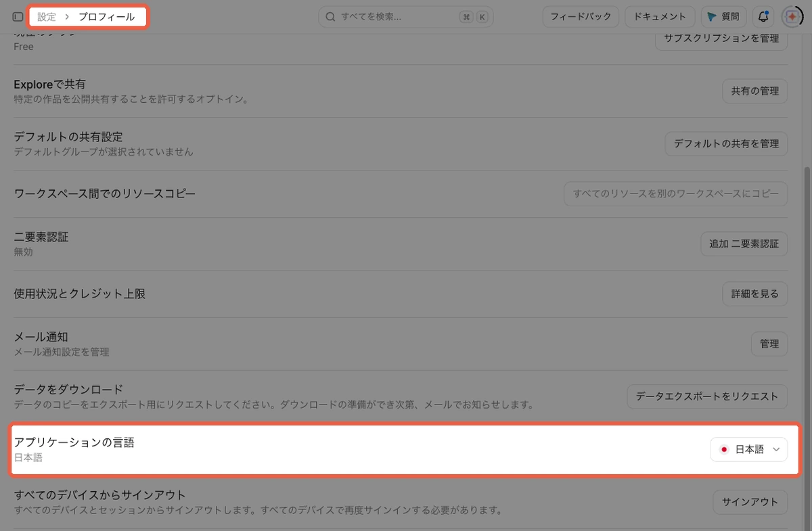The image size is (812, 531).
Task: Open フィードバック button
Action: tap(581, 17)
